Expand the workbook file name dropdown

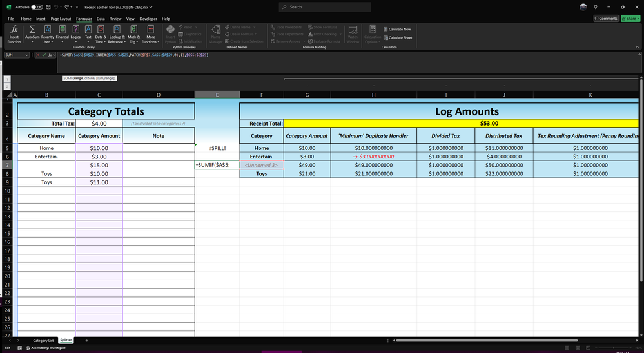click(151, 7)
